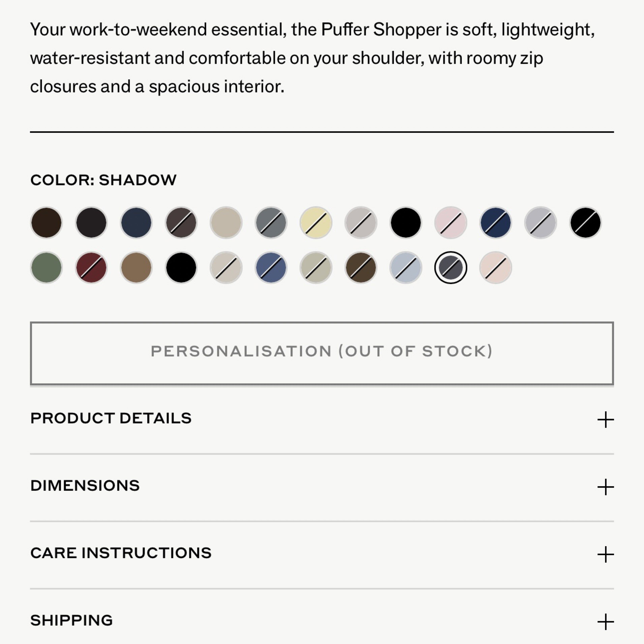Pick the burgundy striped color option
This screenshot has width=644, height=644.
click(91, 268)
